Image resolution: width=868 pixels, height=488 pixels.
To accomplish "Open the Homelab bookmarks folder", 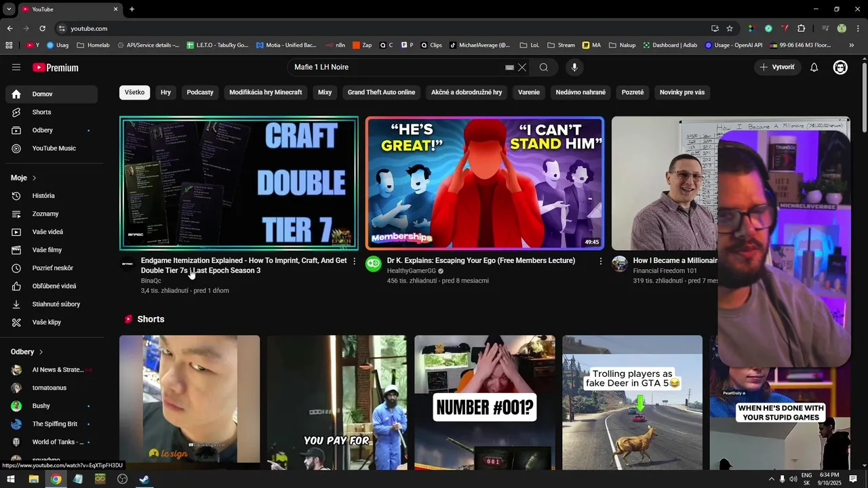I will coord(94,45).
